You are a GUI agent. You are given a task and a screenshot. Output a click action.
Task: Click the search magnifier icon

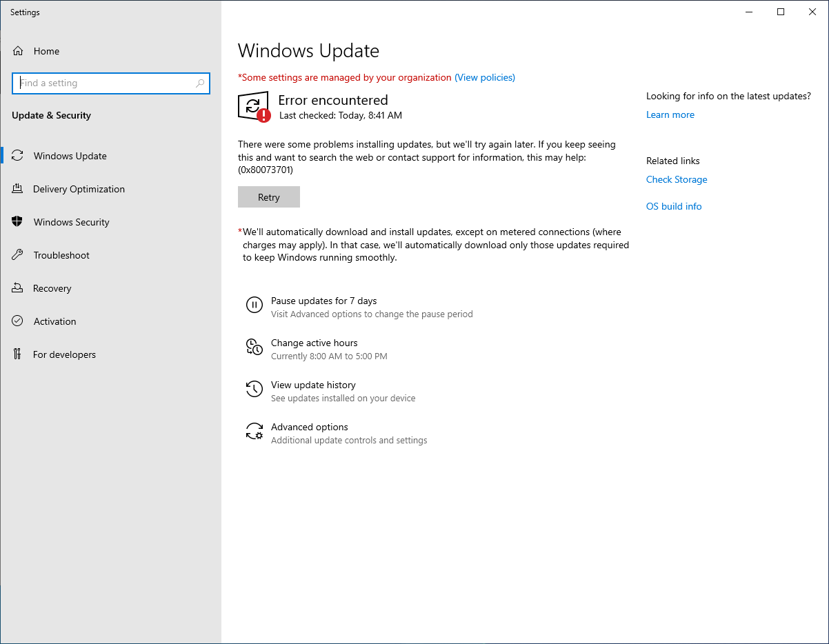[x=200, y=83]
